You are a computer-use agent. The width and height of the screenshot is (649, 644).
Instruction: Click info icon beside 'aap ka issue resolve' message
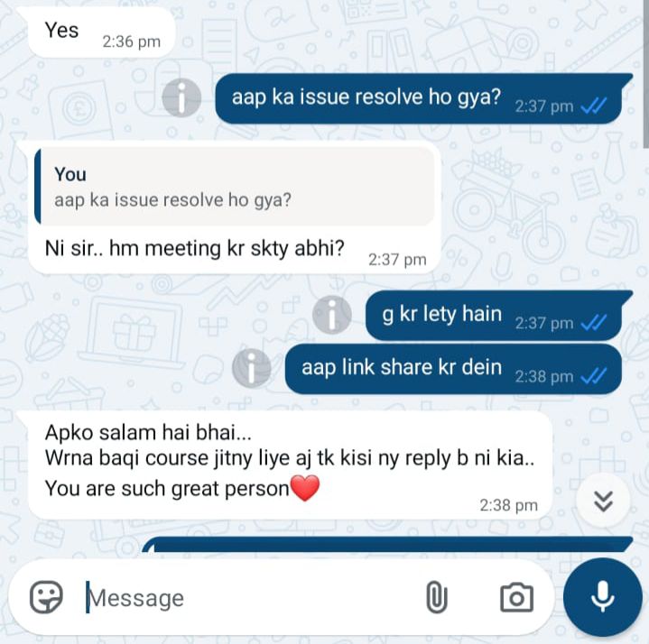coord(181,97)
